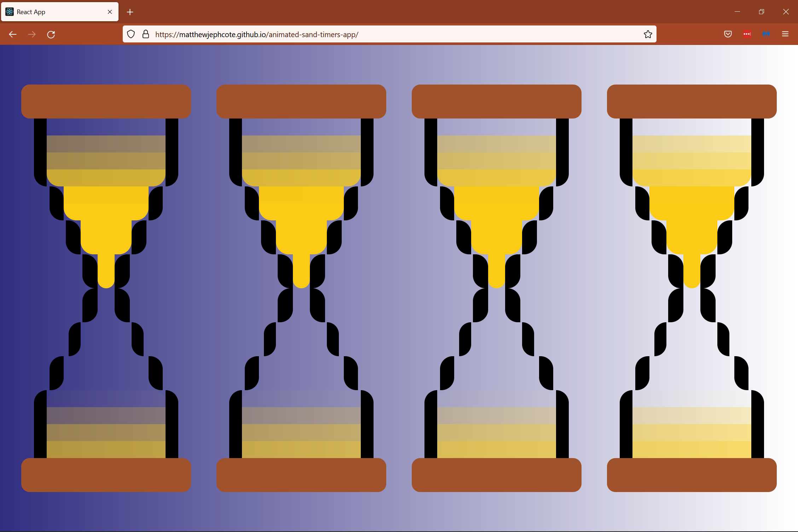Viewport: 798px width, 532px height.
Task: Open a new browser tab
Action: tap(130, 12)
